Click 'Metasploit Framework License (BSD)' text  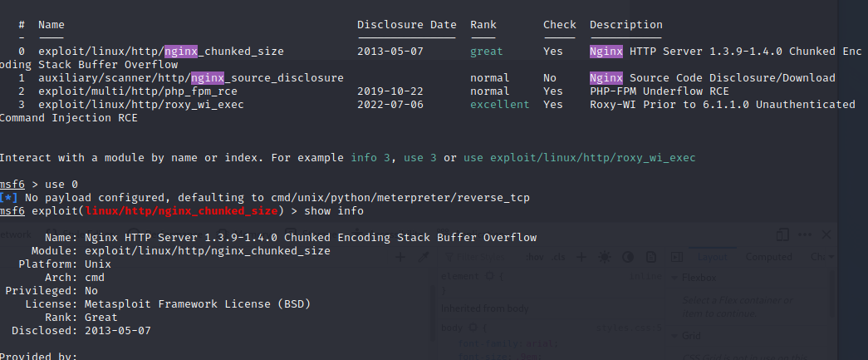coord(198,304)
